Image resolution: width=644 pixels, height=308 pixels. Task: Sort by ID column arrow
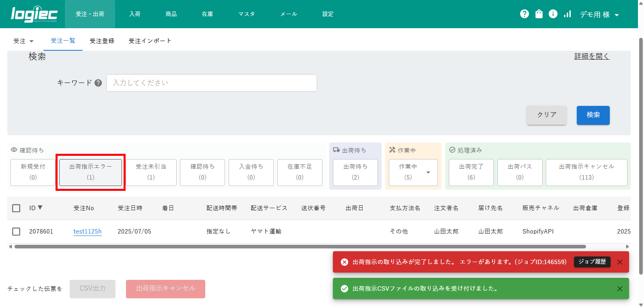pyautogui.click(x=40, y=208)
